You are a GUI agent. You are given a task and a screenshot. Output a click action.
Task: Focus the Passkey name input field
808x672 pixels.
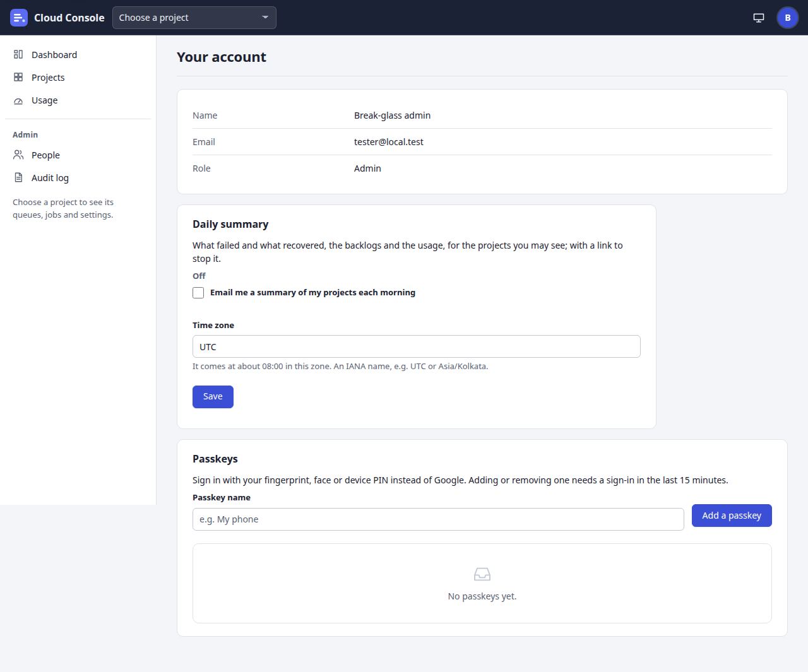click(x=438, y=519)
